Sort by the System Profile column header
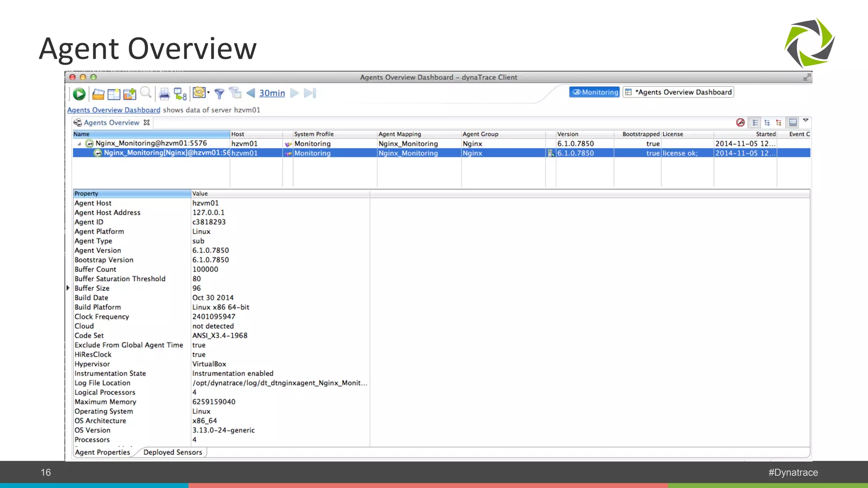 [335, 134]
